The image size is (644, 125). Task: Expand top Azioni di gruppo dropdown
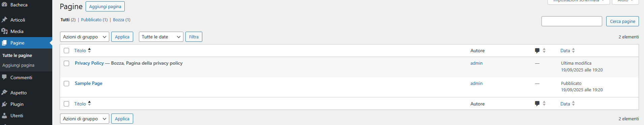pos(85,37)
